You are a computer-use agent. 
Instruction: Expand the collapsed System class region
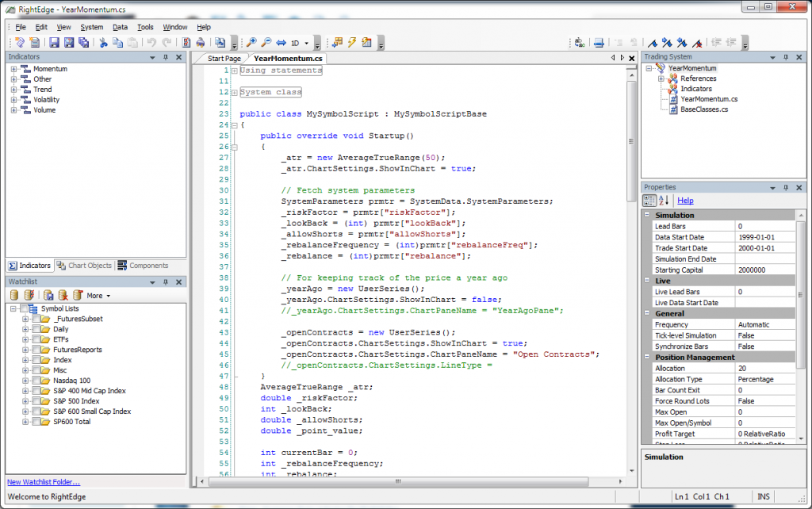235,92
